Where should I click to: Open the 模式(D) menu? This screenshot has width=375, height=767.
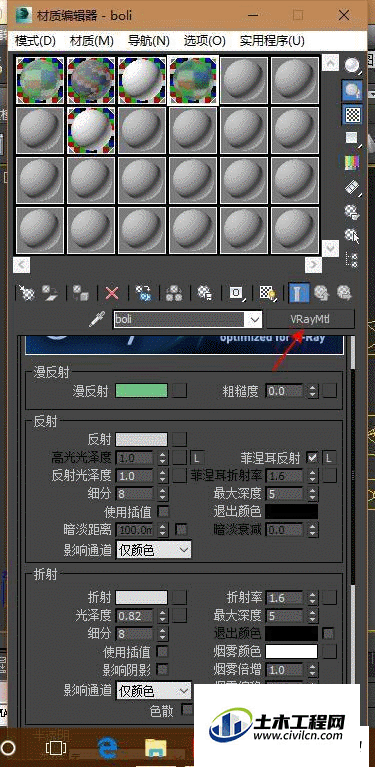point(35,41)
